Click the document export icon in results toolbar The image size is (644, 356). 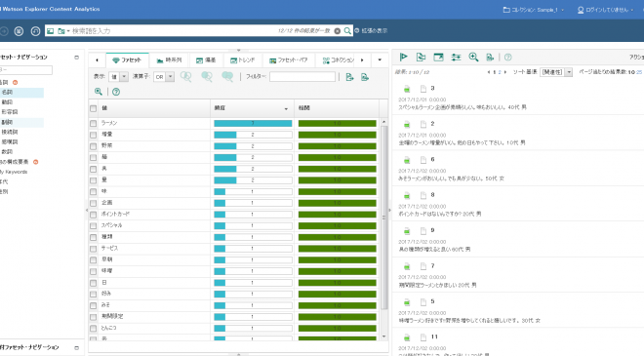[490, 58]
